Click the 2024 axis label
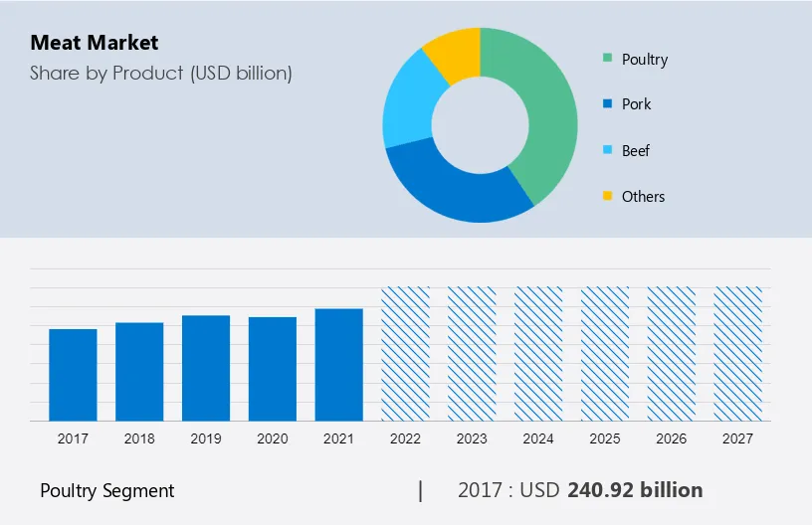The width and height of the screenshot is (812, 525). [538, 438]
